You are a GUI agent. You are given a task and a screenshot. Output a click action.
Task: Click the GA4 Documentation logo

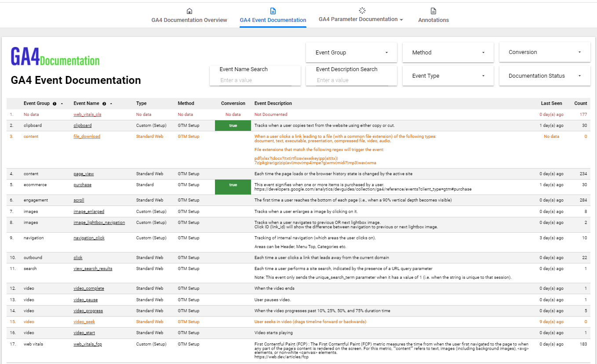[55, 57]
